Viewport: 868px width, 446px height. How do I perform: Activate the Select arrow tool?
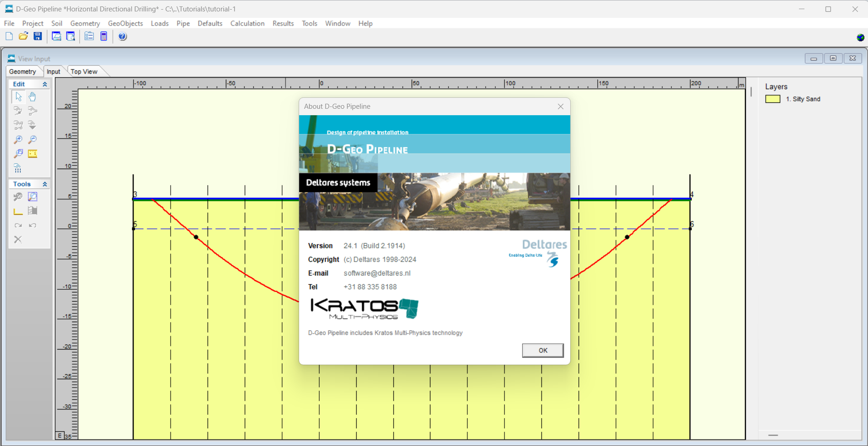(18, 96)
